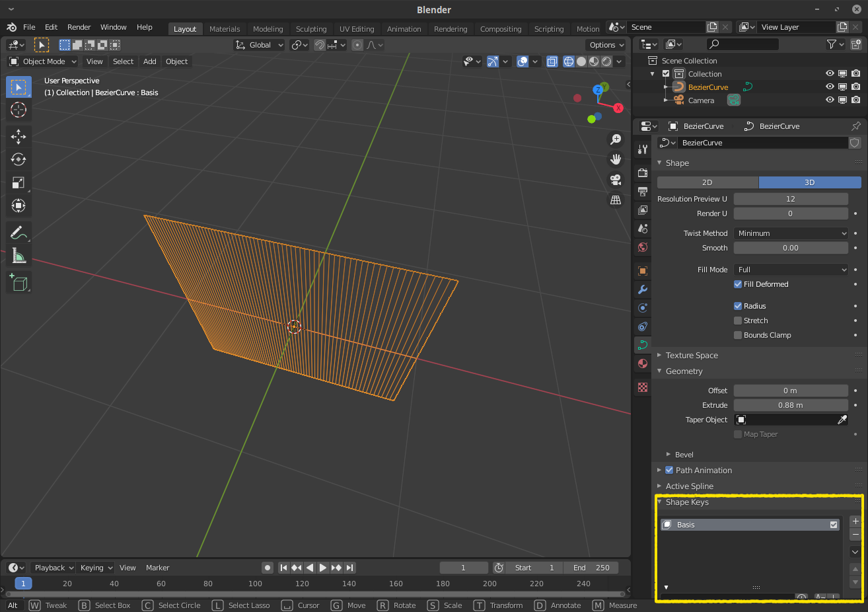This screenshot has height=612, width=868.
Task: Toggle the Path Animation checkbox
Action: 669,471
